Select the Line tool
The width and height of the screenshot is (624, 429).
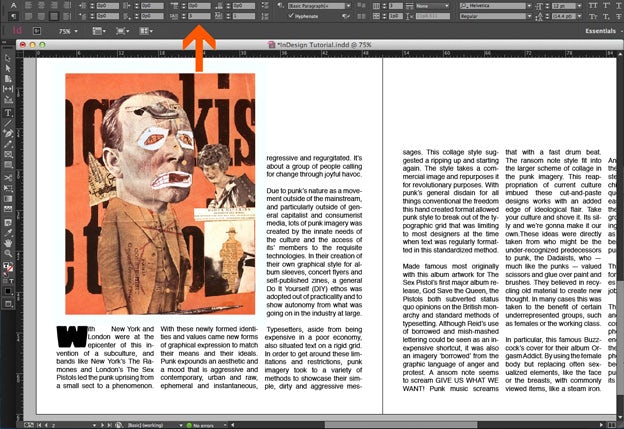point(8,123)
